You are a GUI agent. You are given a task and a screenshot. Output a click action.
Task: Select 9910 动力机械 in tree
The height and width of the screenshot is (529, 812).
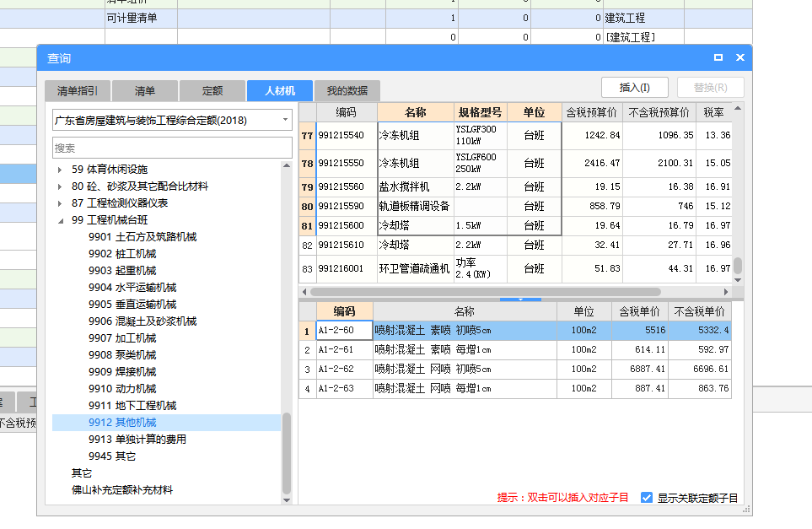click(122, 389)
